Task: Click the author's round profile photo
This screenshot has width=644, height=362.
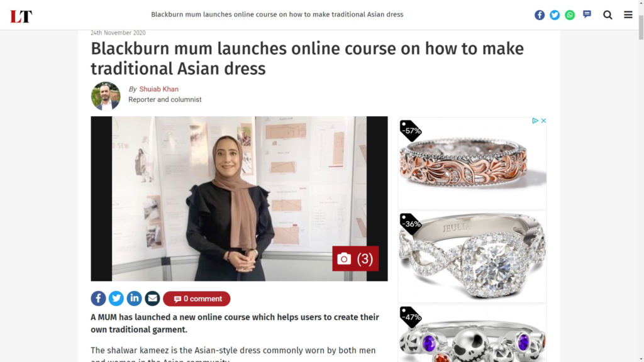Action: (x=106, y=96)
